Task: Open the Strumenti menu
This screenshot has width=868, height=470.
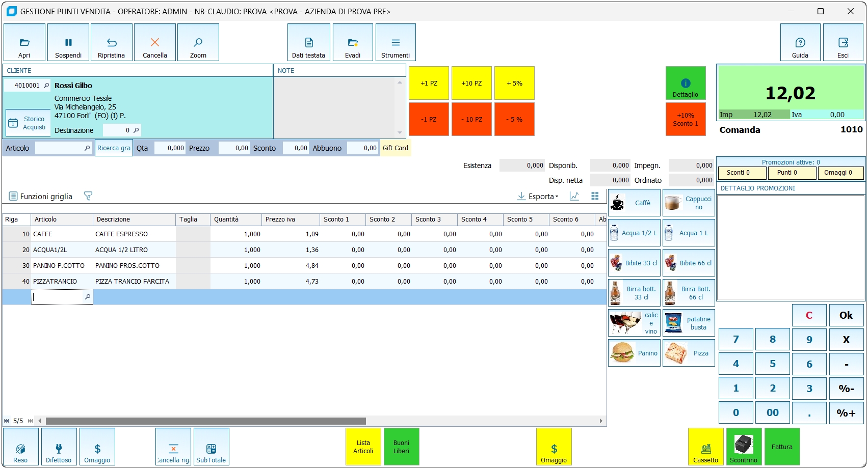Action: 396,43
